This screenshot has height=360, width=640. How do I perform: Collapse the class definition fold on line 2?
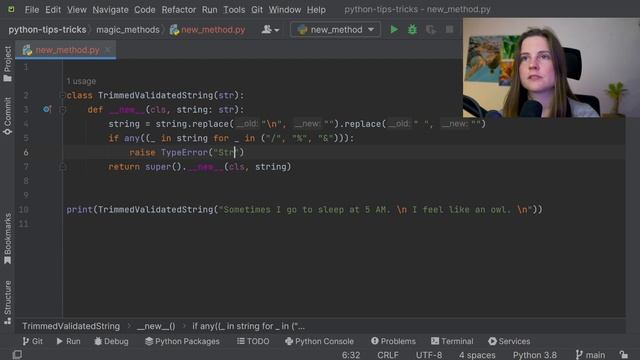point(62,96)
